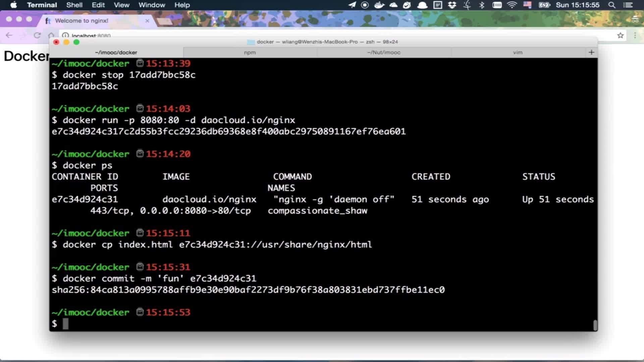644x362 pixels.
Task: Open the battery status menu
Action: coord(544,5)
